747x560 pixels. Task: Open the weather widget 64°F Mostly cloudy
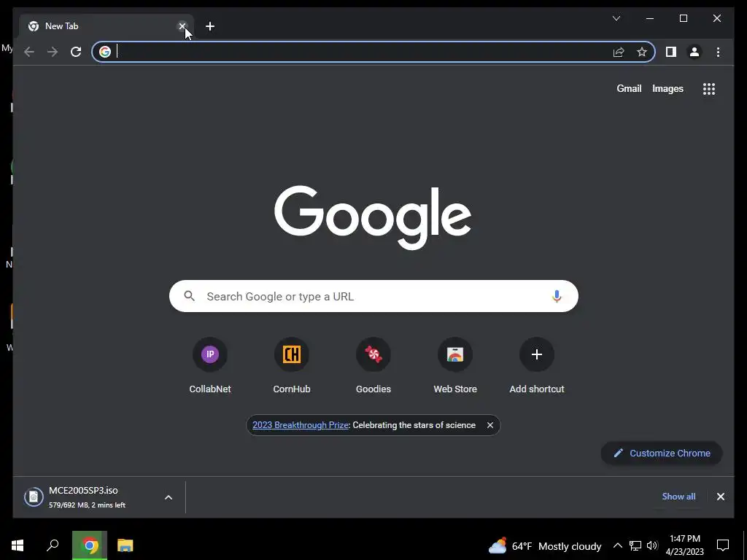tap(544, 545)
